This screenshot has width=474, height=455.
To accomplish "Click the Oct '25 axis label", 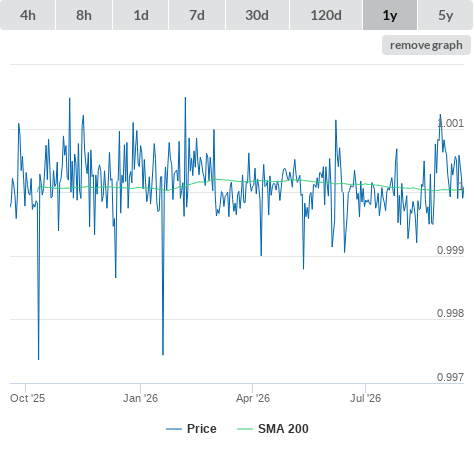I will coord(27,398).
